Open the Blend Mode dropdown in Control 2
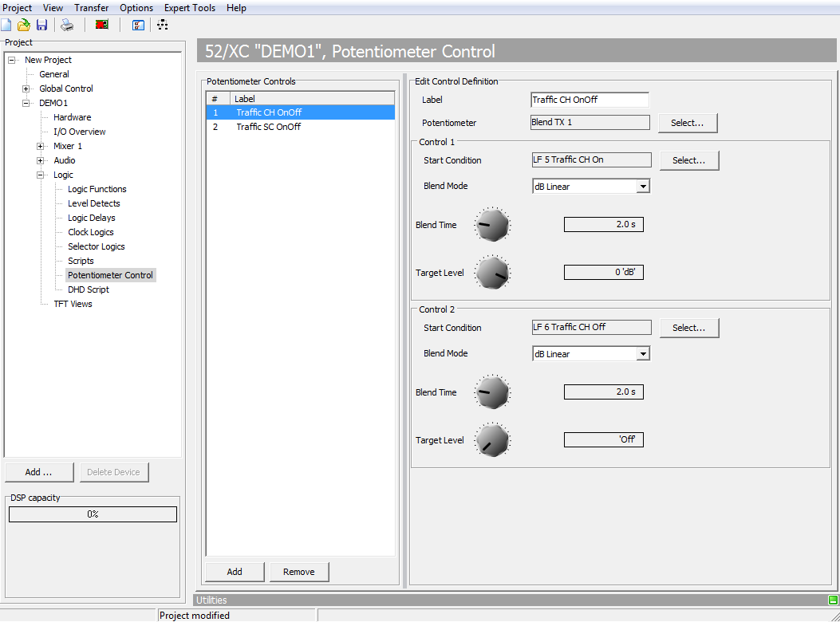 point(642,353)
